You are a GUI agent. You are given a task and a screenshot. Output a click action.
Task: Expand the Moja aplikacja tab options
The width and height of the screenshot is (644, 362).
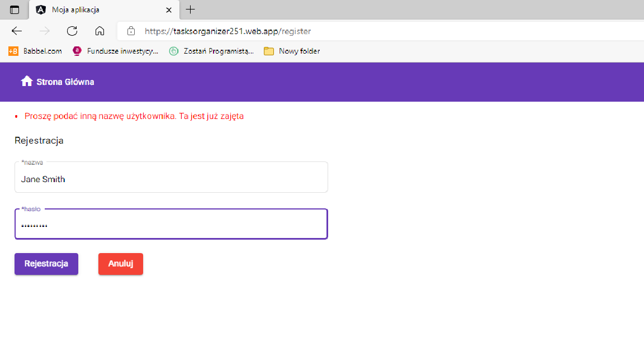pyautogui.click(x=169, y=9)
